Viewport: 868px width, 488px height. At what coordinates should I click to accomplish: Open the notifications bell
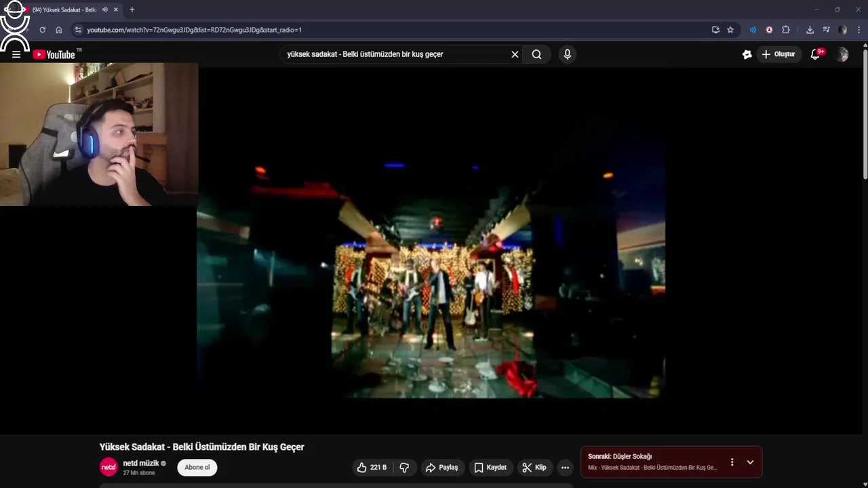(816, 54)
